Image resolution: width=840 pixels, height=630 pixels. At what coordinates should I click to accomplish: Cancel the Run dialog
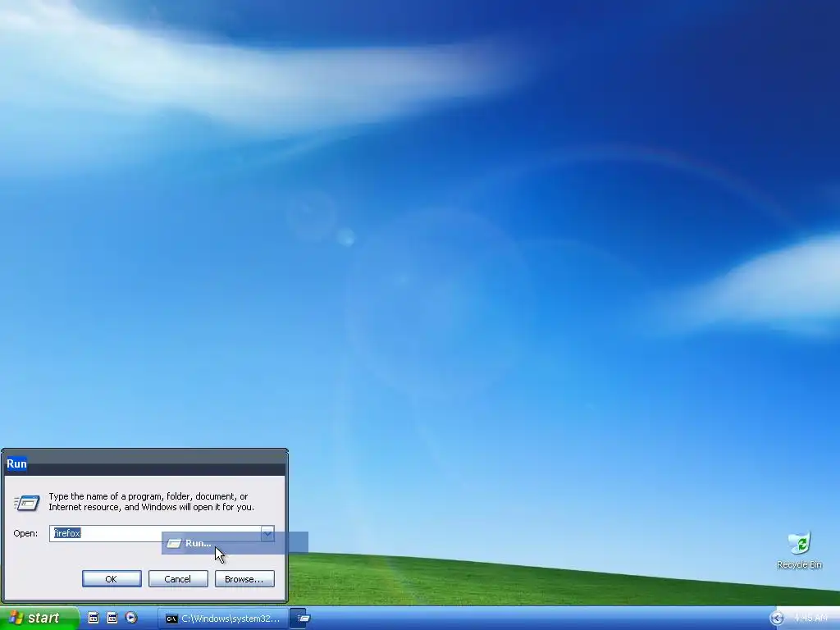[178, 578]
